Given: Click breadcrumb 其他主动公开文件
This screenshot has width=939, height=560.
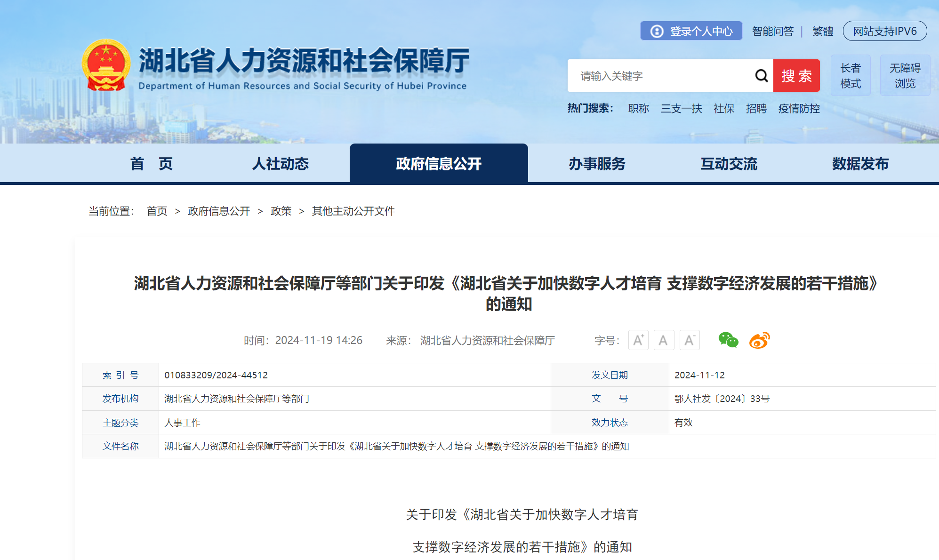Looking at the screenshot, I should pyautogui.click(x=353, y=211).
